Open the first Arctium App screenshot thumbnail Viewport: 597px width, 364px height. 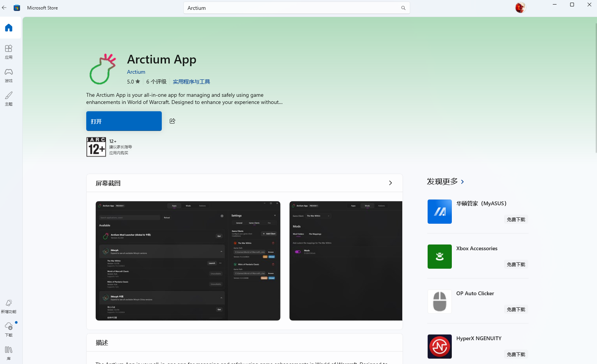click(188, 261)
